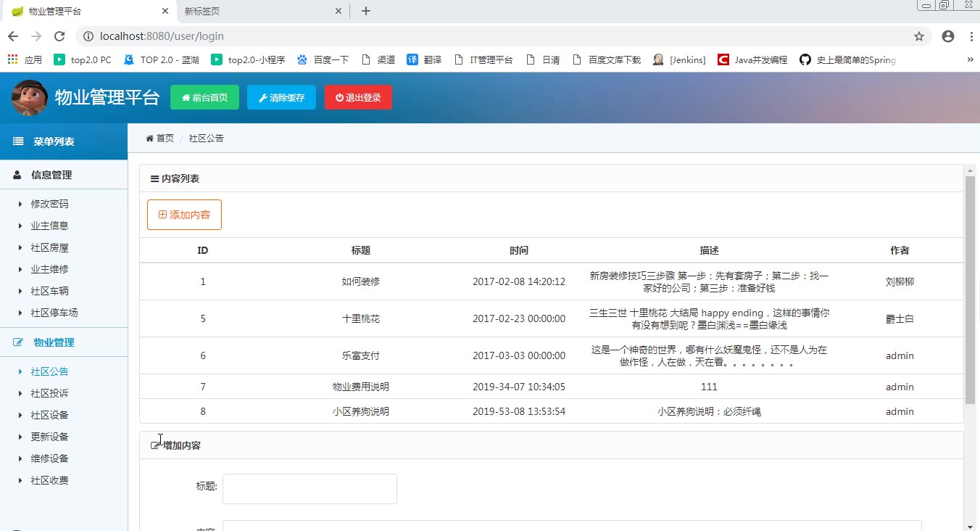Open the Chrome profile account icon

(x=947, y=36)
